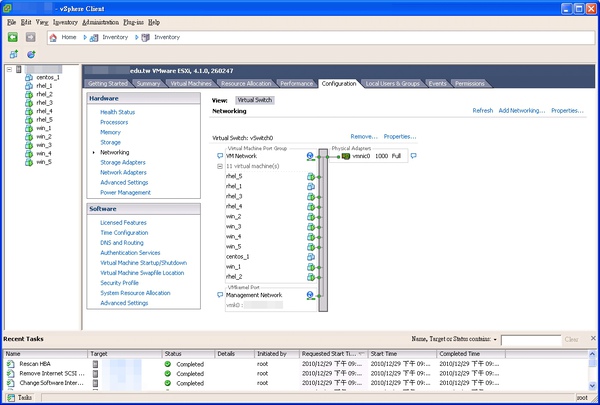Switch to the Virtual Machines tab

tap(191, 83)
